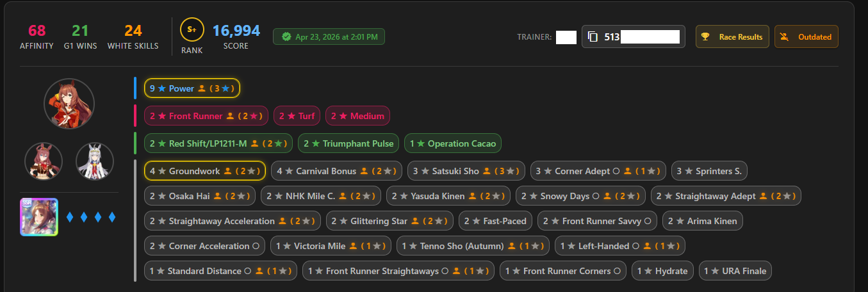Select the Yasuda Kinen chip

[x=448, y=196]
